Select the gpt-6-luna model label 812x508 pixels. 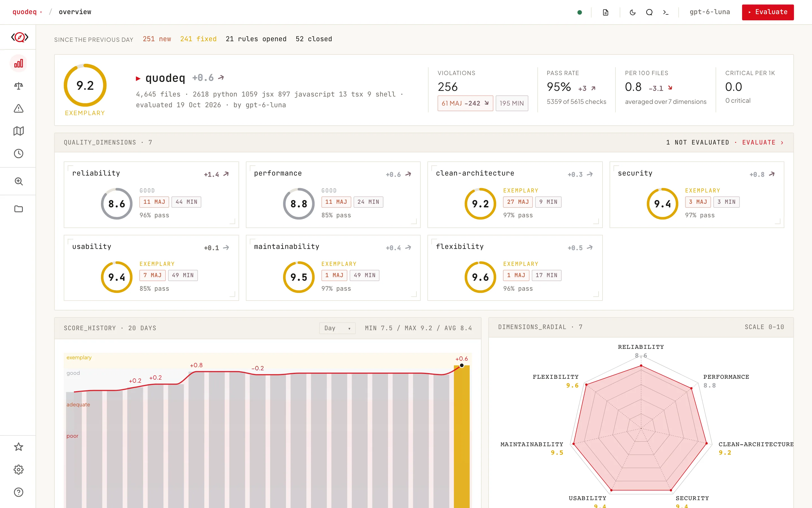[x=710, y=12]
